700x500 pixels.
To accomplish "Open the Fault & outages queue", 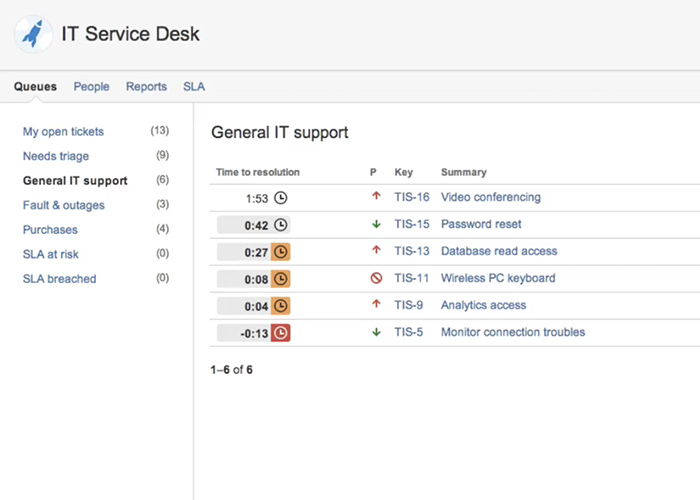I will pos(64,205).
